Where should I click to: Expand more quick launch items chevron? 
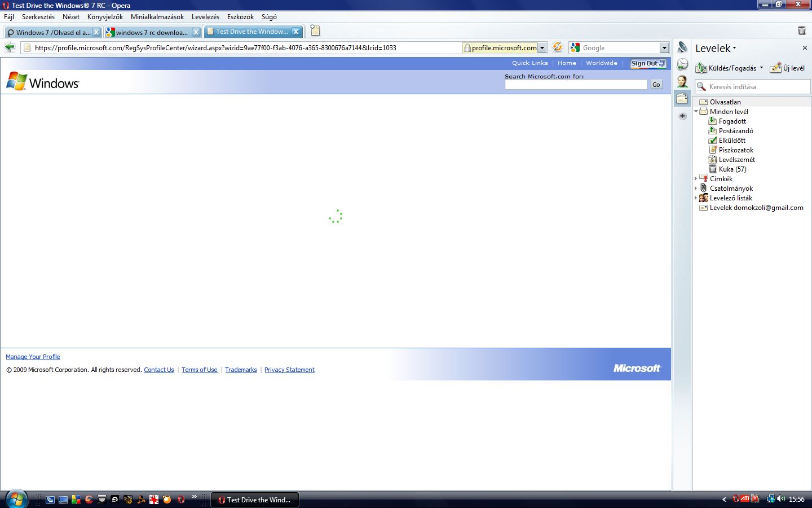point(195,497)
